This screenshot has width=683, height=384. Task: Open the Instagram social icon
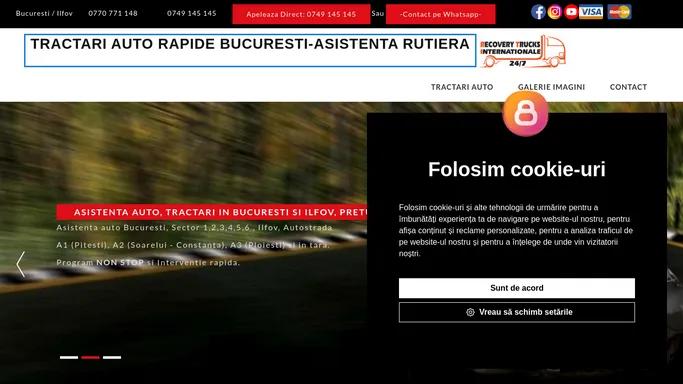[x=555, y=12]
